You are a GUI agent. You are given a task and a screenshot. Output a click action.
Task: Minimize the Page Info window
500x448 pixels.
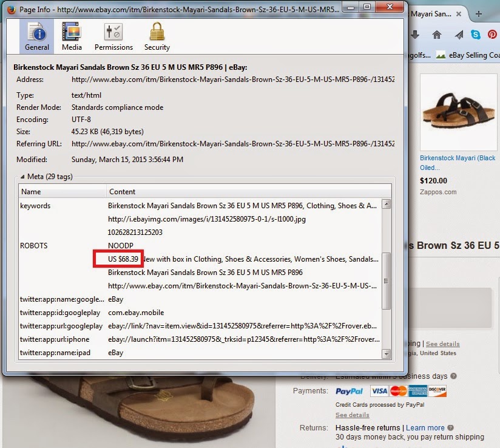351,7
